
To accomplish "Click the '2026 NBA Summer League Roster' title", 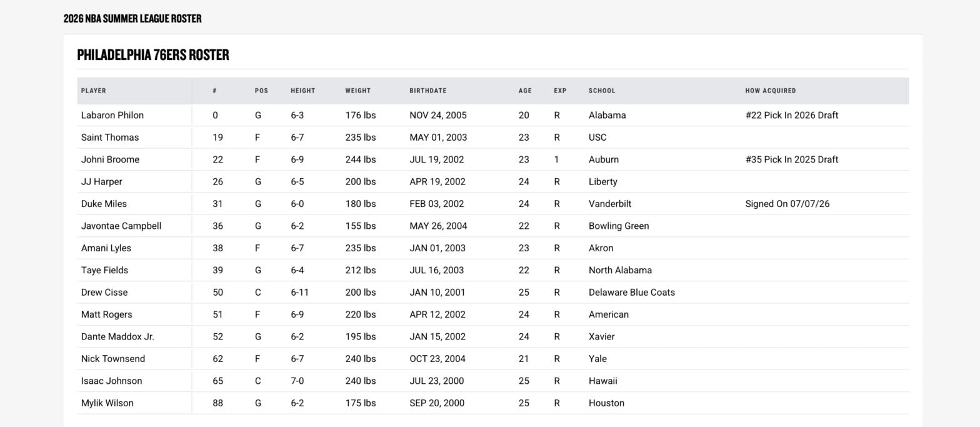I will pos(132,19).
